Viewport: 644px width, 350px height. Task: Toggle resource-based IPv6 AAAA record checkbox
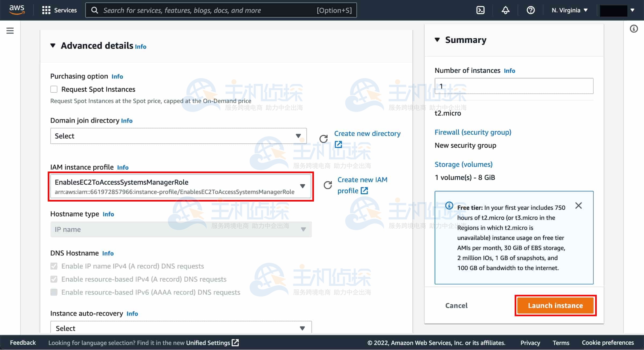pos(54,292)
